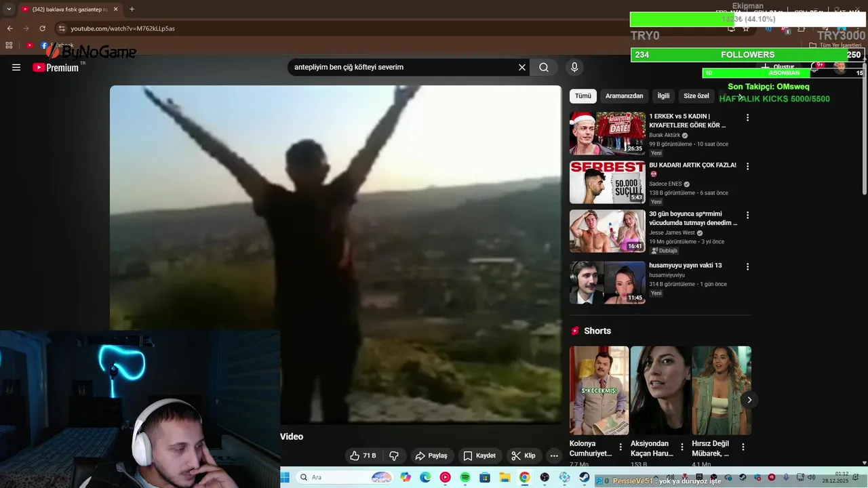Open options for Kolonya Cumhuriyet short
The height and width of the screenshot is (488, 868).
click(x=620, y=447)
